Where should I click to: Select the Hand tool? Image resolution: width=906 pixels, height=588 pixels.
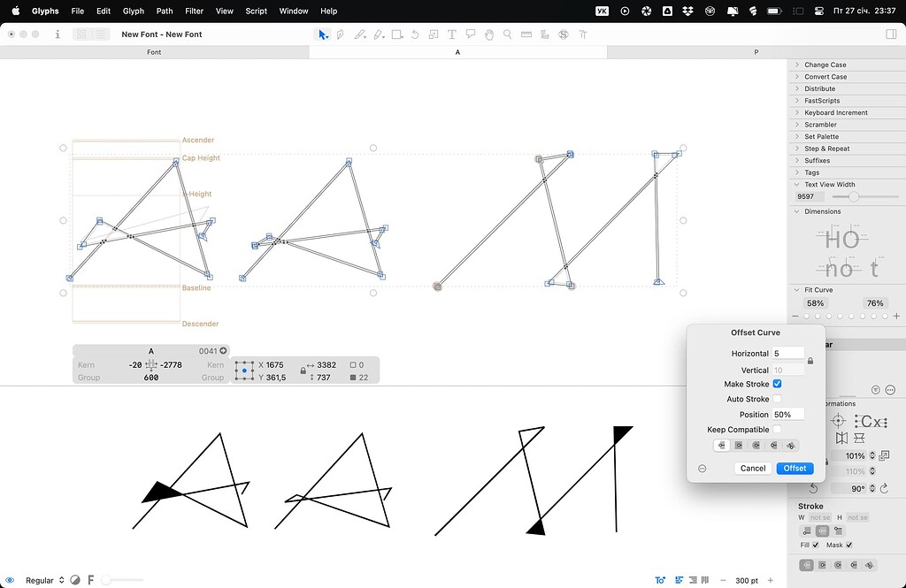488,34
